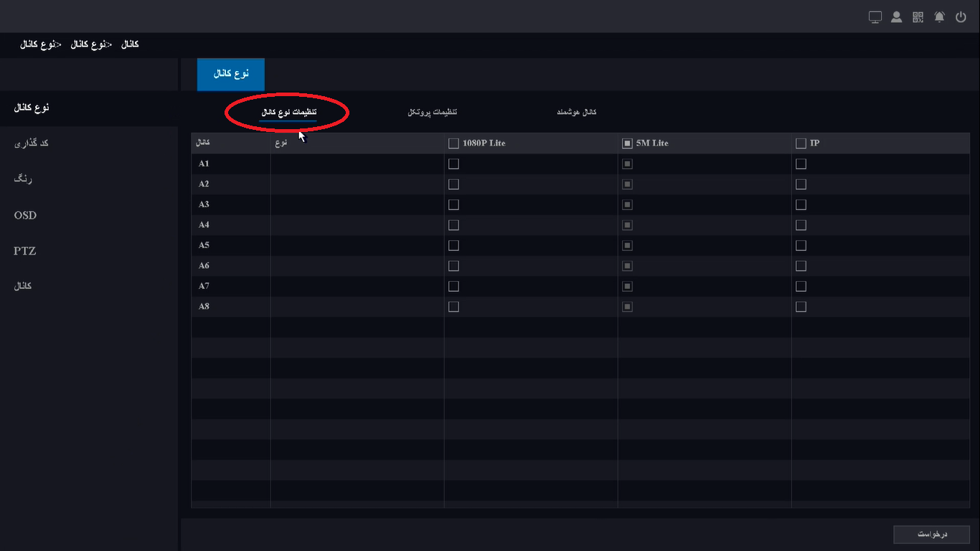
Task: Toggle 5M Lite for channel A1
Action: [x=627, y=164]
